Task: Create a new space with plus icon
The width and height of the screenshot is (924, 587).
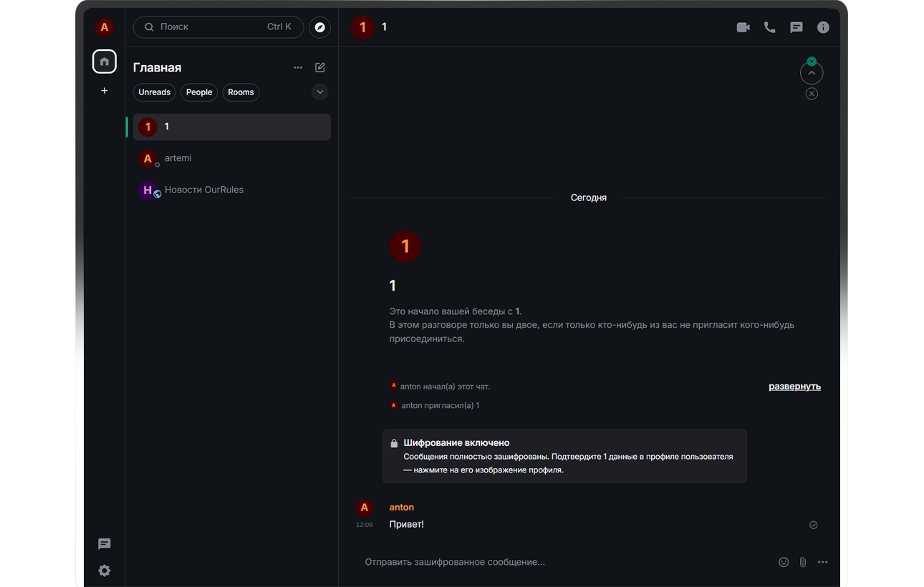Action: (105, 91)
